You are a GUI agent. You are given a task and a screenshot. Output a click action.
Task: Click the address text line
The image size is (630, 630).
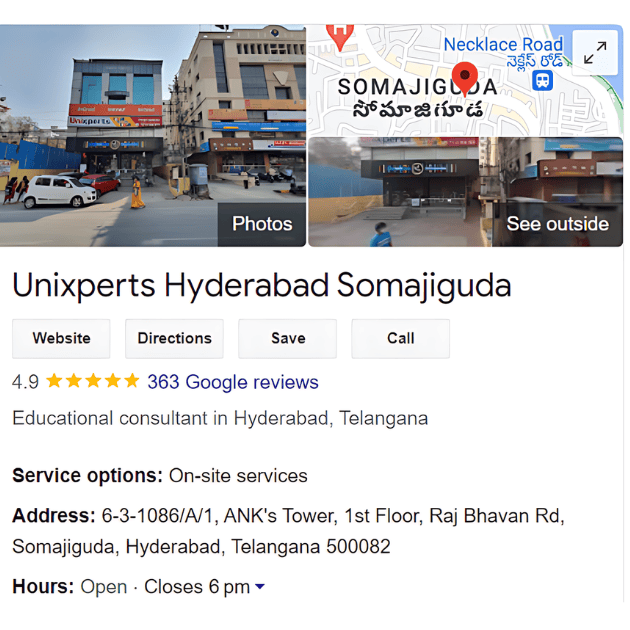288,531
